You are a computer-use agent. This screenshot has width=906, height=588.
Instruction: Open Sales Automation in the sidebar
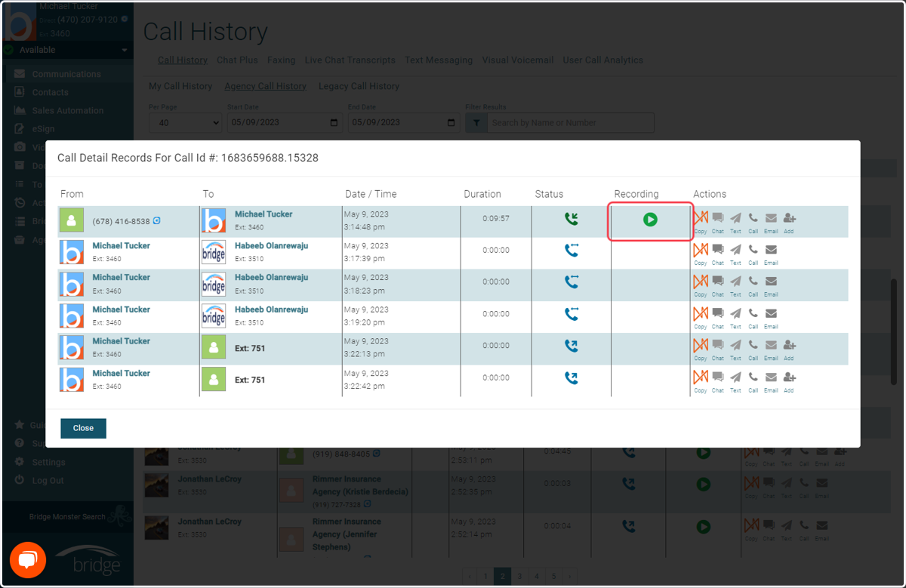click(x=67, y=110)
